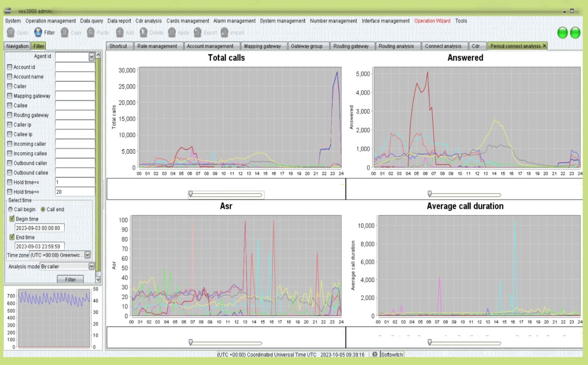This screenshot has height=365, width=588.
Task: Open the Tools menu
Action: pyautogui.click(x=461, y=21)
